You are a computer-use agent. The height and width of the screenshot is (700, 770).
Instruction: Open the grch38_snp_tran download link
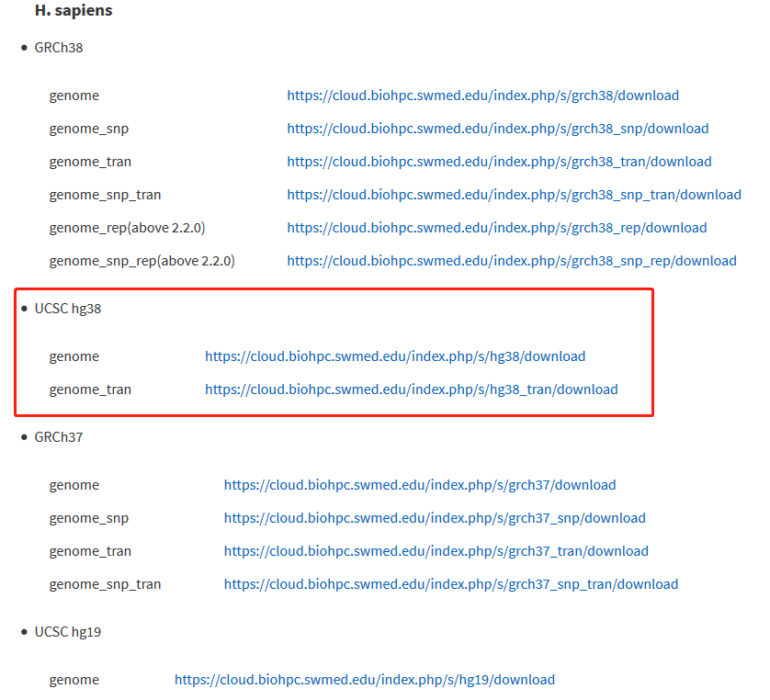(515, 195)
